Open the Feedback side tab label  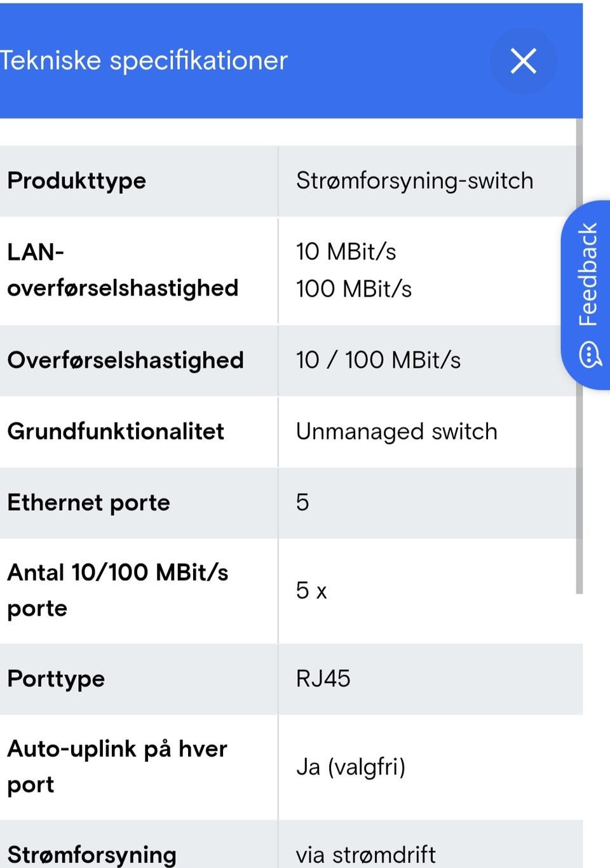588,275
